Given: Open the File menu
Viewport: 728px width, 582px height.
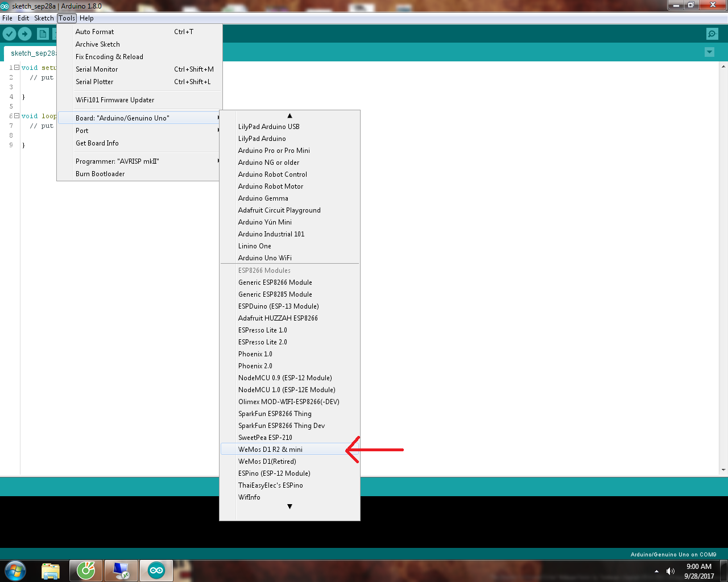Looking at the screenshot, I should [x=7, y=18].
